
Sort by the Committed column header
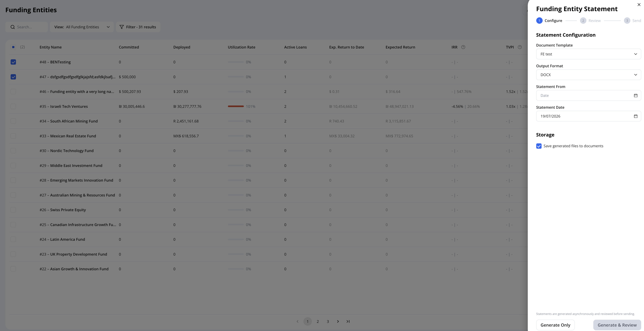pos(129,47)
